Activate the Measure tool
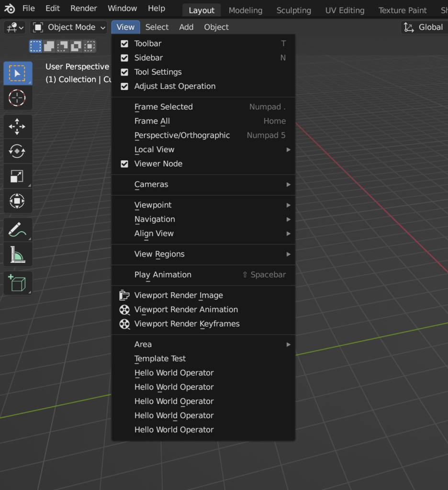The height and width of the screenshot is (490, 448). 17,255
